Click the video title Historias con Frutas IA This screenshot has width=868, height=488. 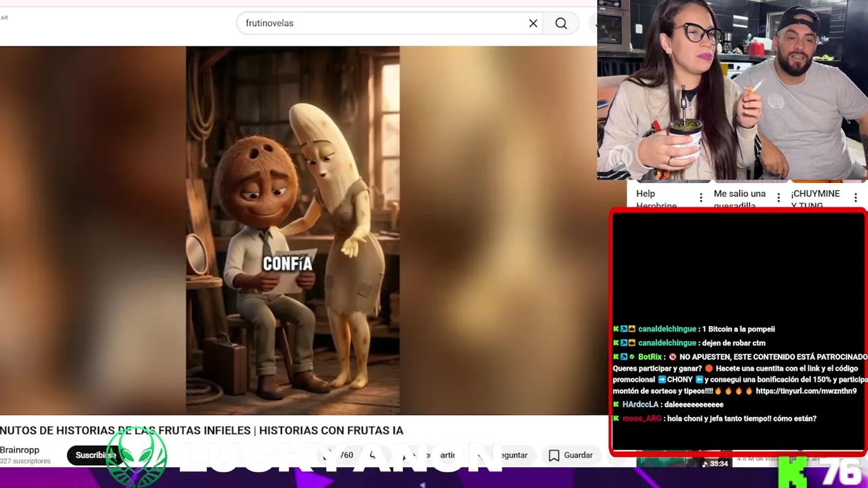(x=201, y=430)
